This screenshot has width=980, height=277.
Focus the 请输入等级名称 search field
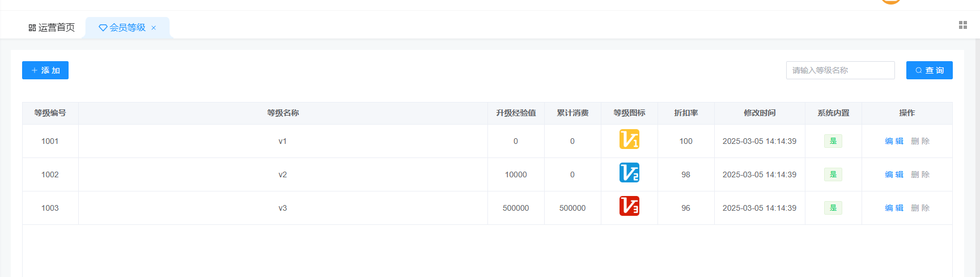point(839,70)
